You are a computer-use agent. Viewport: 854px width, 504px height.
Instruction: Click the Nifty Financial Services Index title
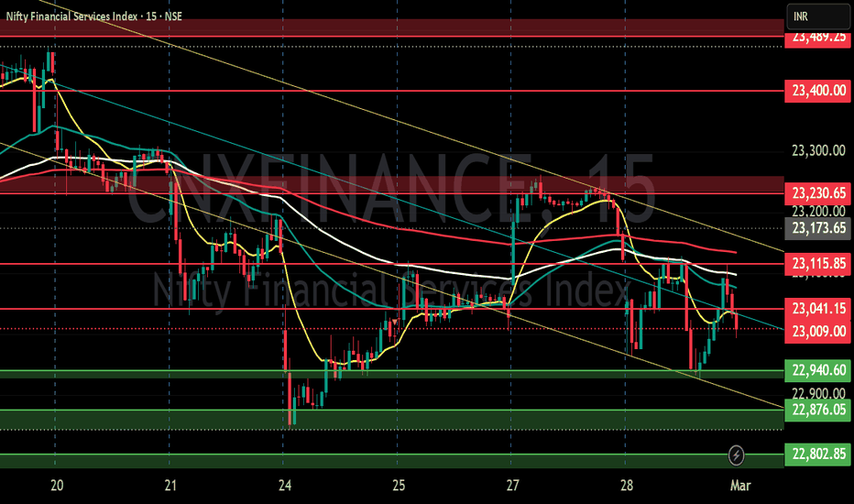tap(71, 16)
